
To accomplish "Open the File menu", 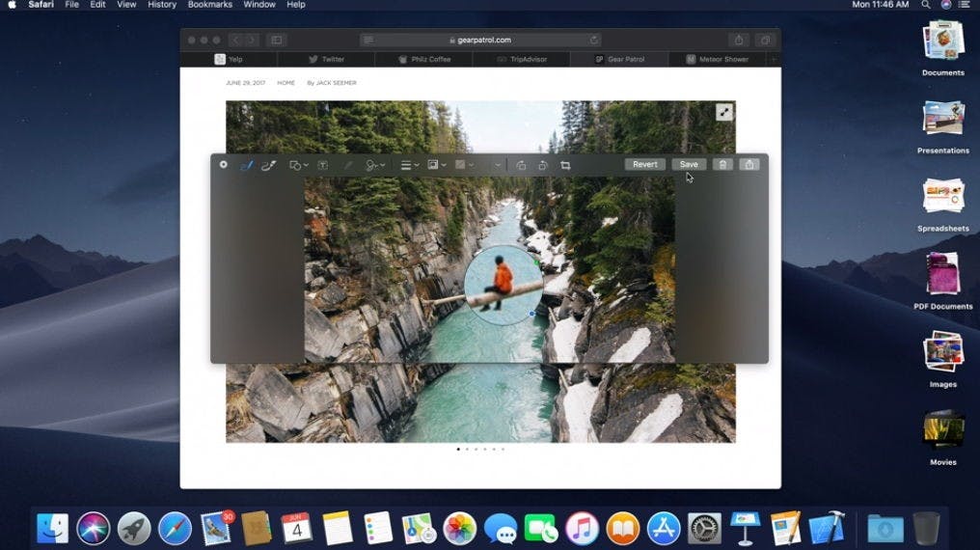I will click(x=72, y=5).
